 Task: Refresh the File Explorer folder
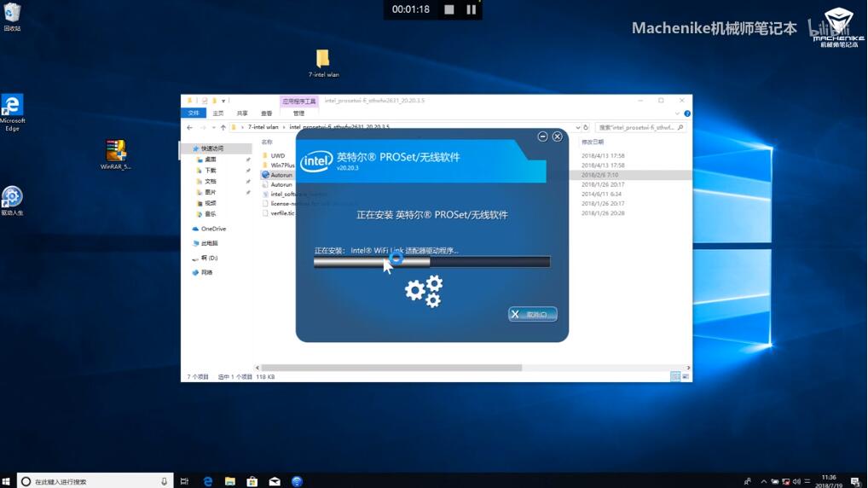[x=587, y=127]
